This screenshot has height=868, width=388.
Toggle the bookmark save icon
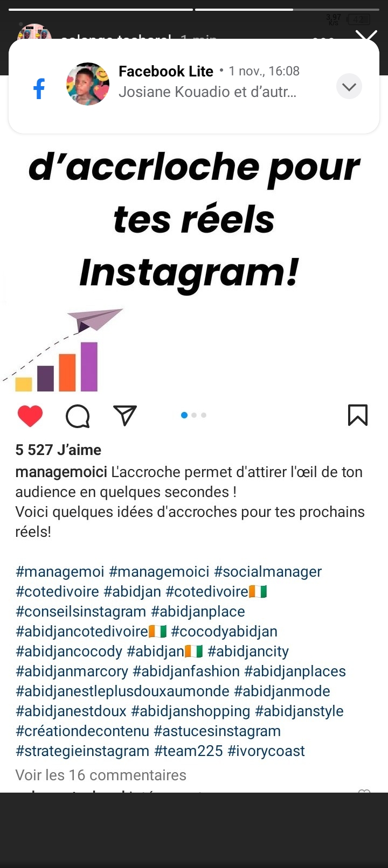tap(358, 415)
